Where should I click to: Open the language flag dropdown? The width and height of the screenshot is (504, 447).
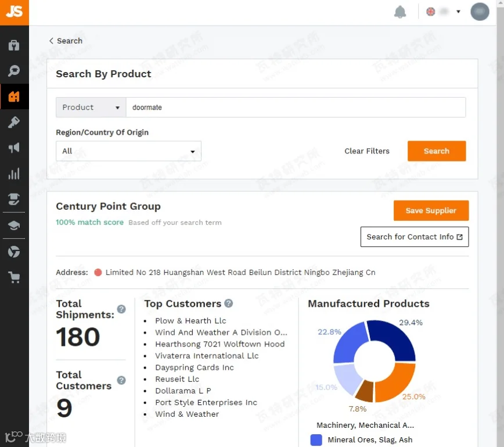[444, 12]
